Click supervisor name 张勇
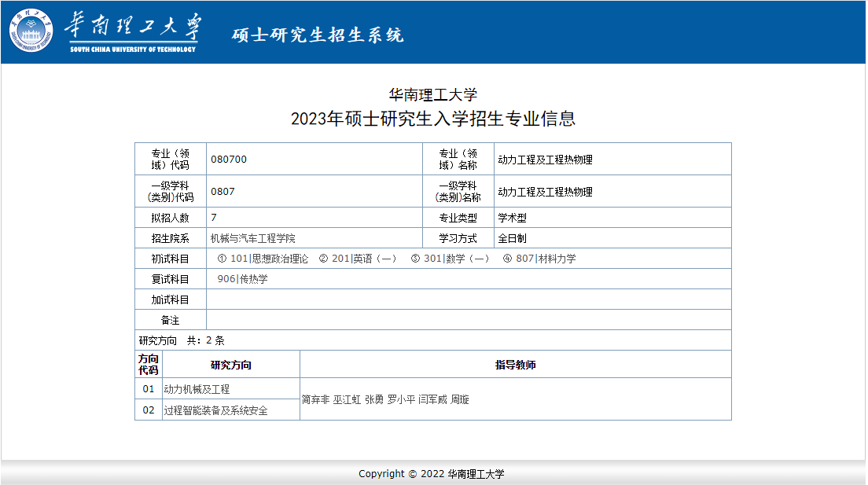The height and width of the screenshot is (485, 868). tap(374, 399)
